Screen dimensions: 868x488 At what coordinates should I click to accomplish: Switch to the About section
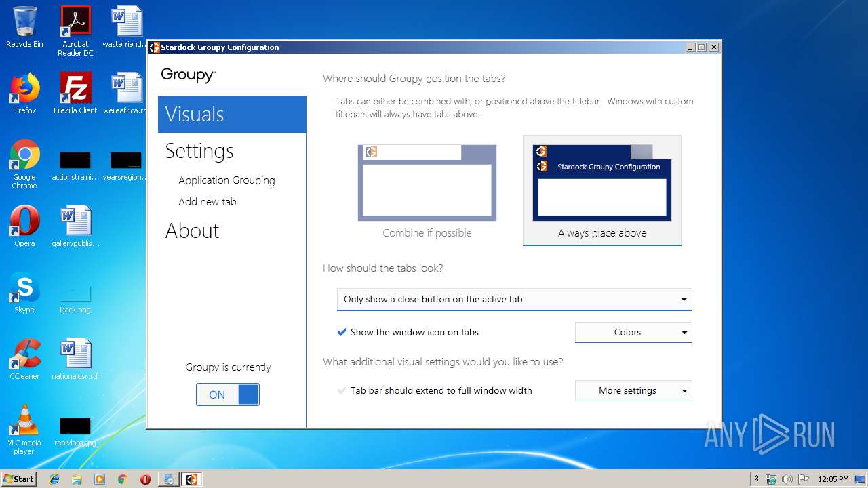tap(192, 230)
